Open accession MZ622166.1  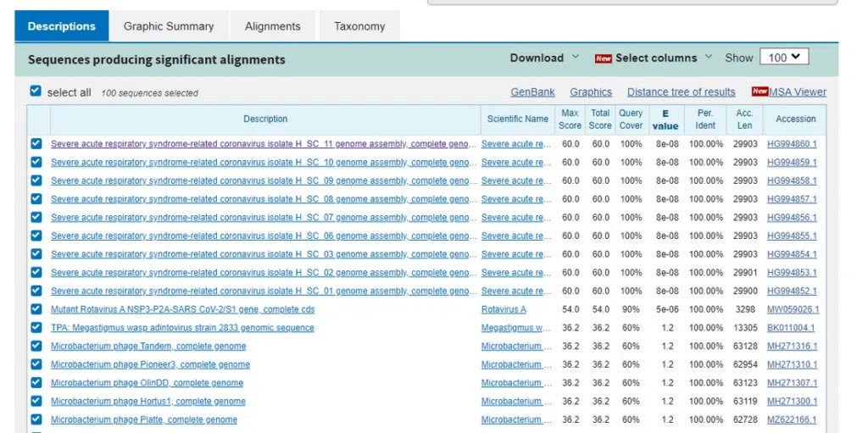pyautogui.click(x=792, y=419)
